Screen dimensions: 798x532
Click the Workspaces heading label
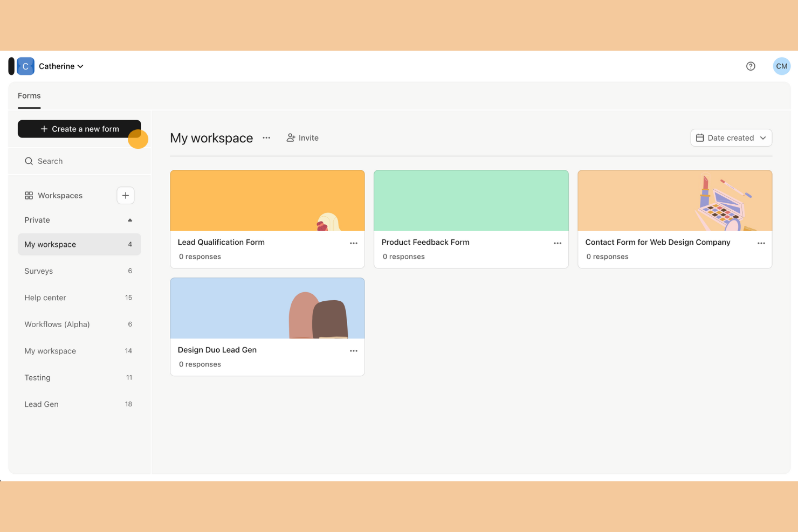pyautogui.click(x=60, y=196)
